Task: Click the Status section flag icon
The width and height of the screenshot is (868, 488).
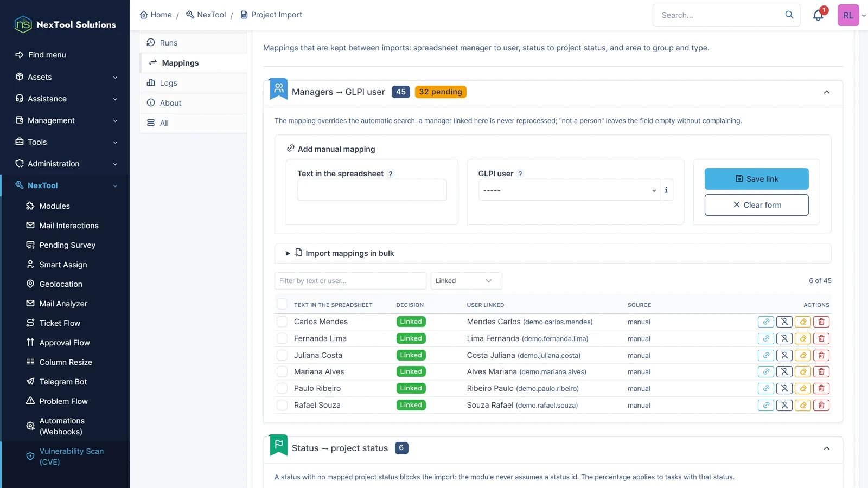Action: point(279,445)
